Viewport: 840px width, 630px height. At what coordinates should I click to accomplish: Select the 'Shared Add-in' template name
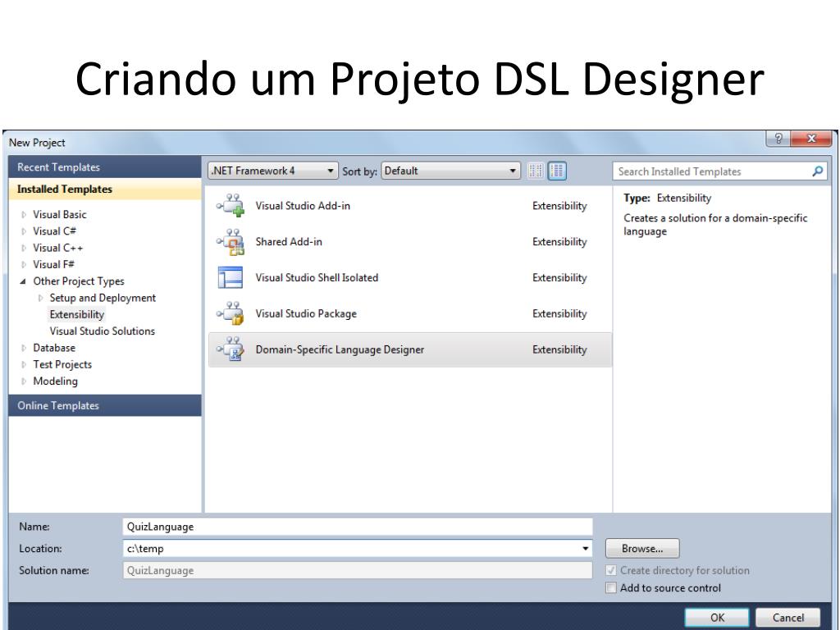[x=289, y=242]
